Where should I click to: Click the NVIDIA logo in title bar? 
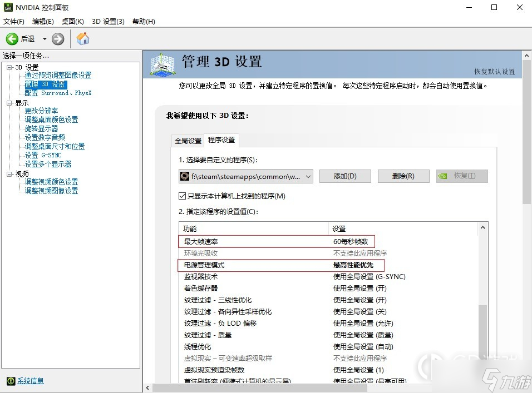7,8
